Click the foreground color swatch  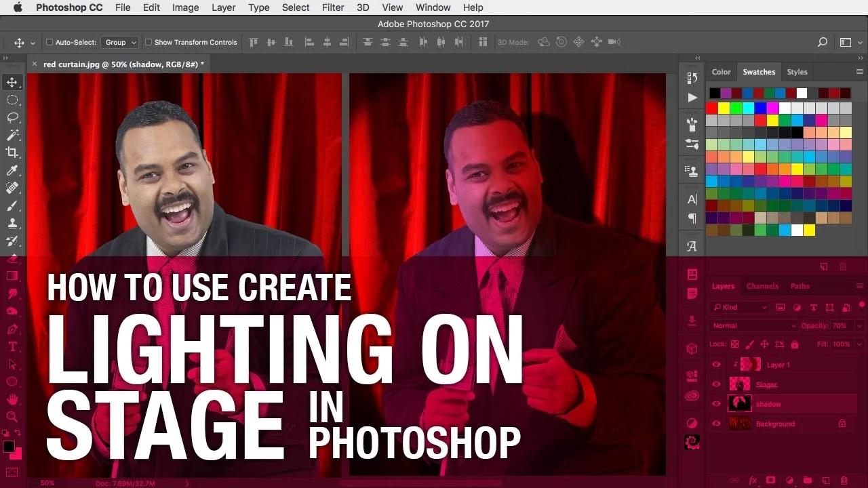click(8, 447)
